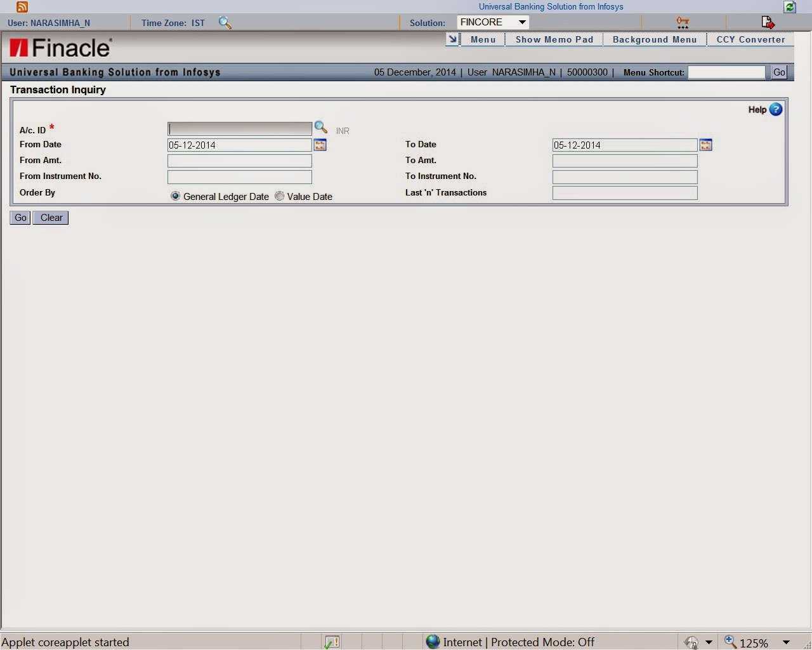
Task: Click 'Applet coreapplet started' status text
Action: click(65, 642)
